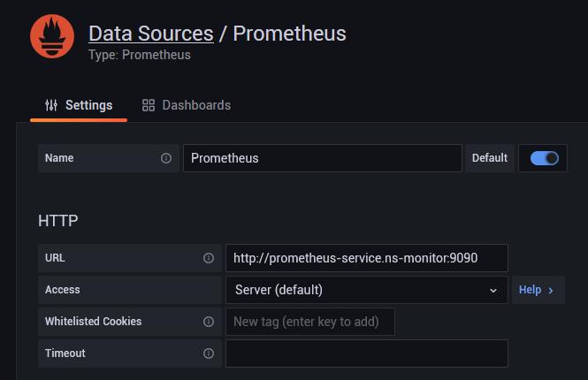The image size is (588, 380).
Task: Click the Default label next to the switch
Action: [x=490, y=158]
